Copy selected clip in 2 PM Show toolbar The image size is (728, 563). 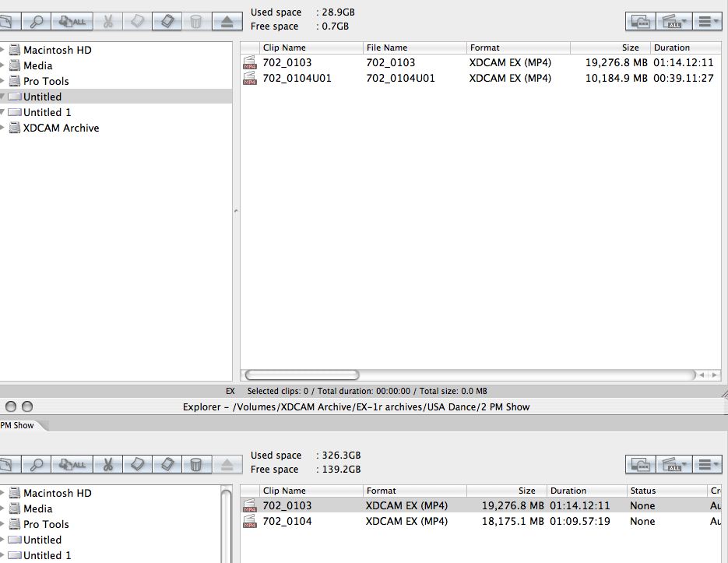click(137, 464)
